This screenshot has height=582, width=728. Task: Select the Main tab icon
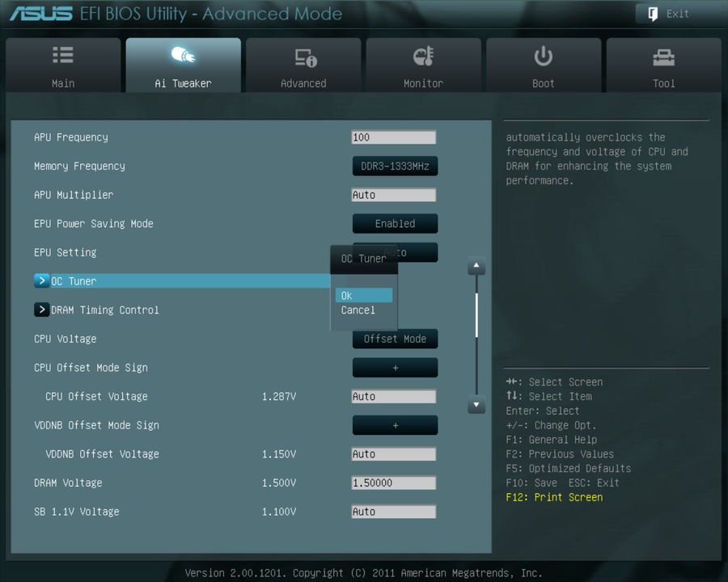click(62, 55)
